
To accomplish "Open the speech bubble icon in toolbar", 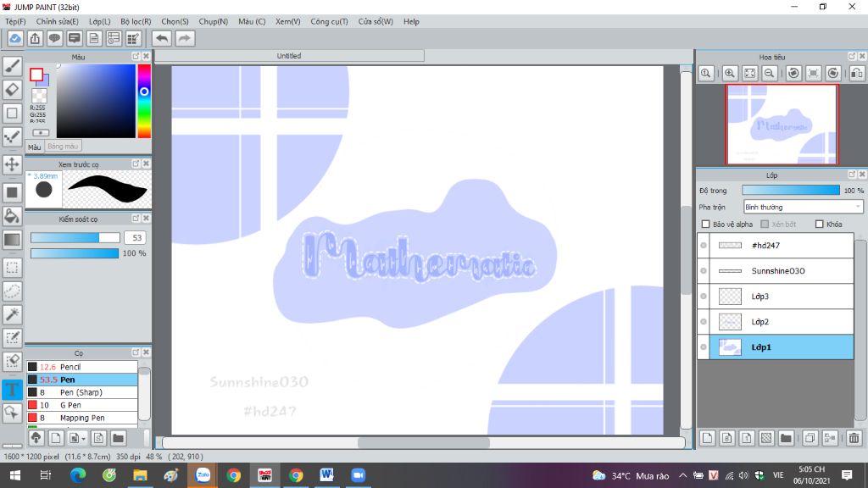I will [54, 38].
